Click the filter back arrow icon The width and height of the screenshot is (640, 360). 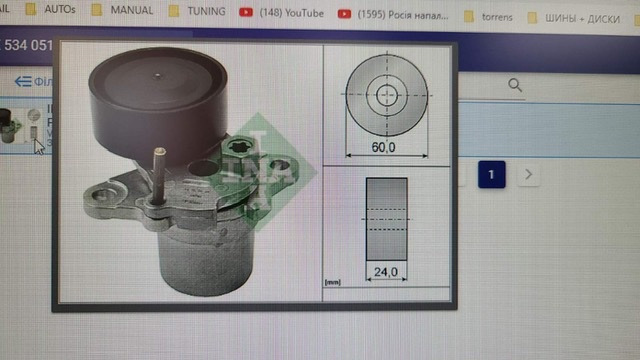coord(23,82)
